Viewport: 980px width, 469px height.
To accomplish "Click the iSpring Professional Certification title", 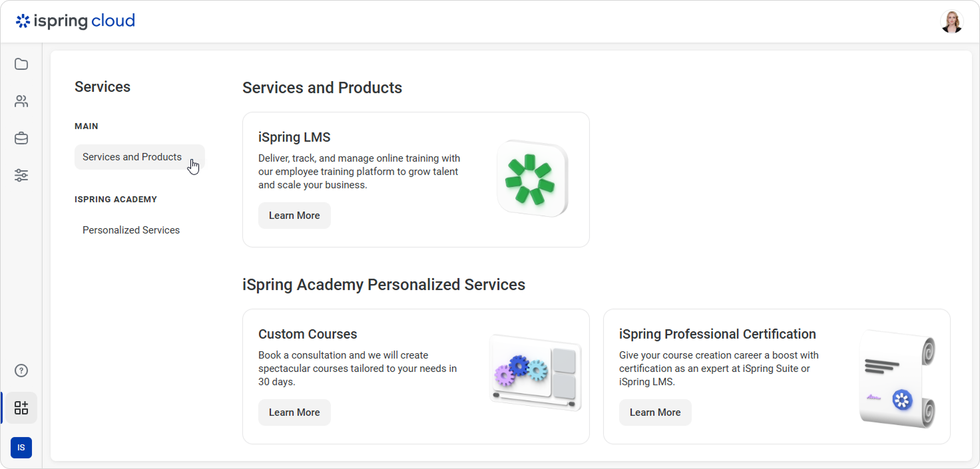I will [x=717, y=334].
